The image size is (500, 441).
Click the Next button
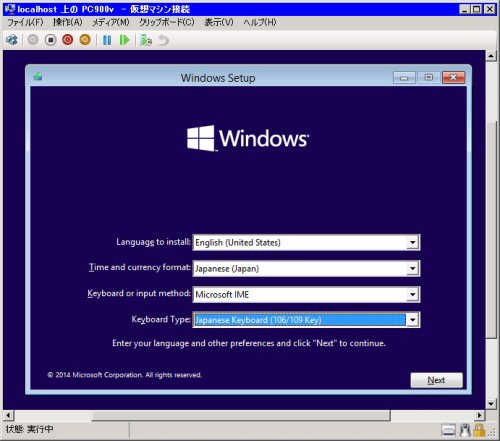(x=436, y=380)
